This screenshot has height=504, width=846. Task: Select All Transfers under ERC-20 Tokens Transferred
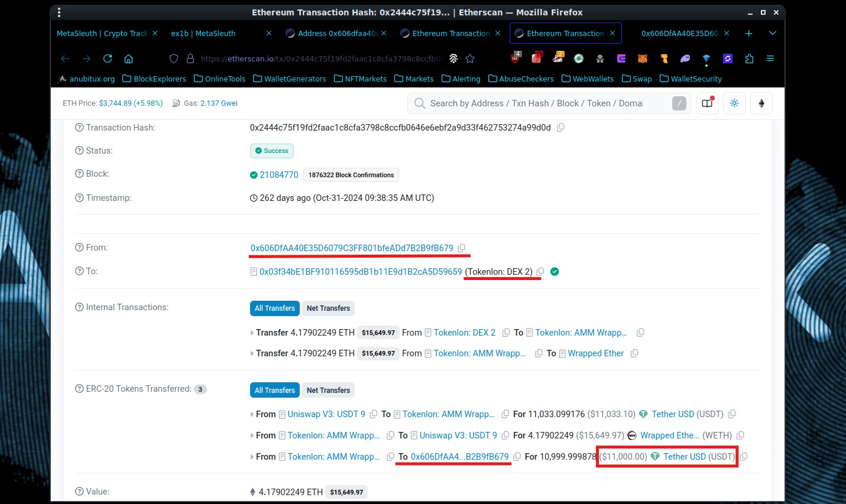click(x=275, y=391)
